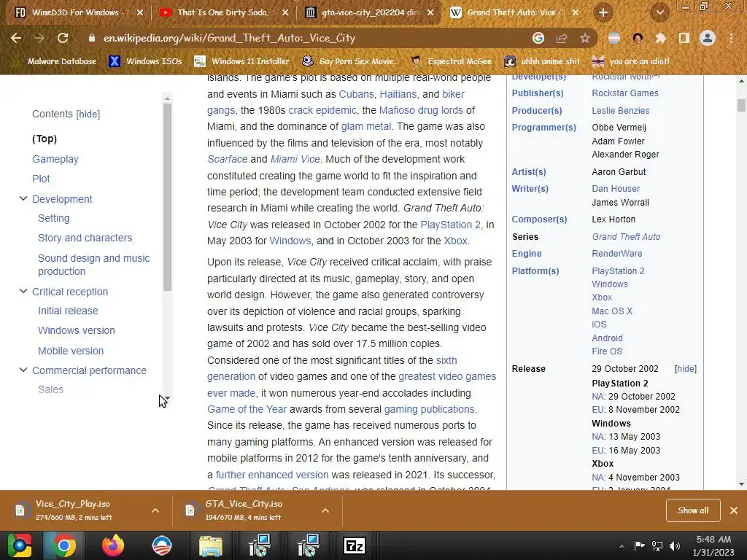Click the forward navigation arrow
Screen dimensions: 747x560
click(x=39, y=38)
